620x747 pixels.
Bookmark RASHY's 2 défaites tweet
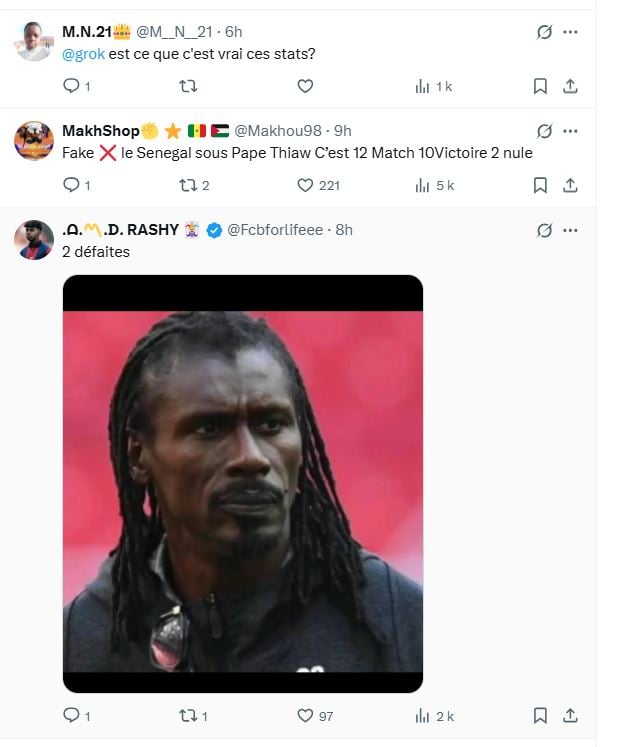point(540,716)
